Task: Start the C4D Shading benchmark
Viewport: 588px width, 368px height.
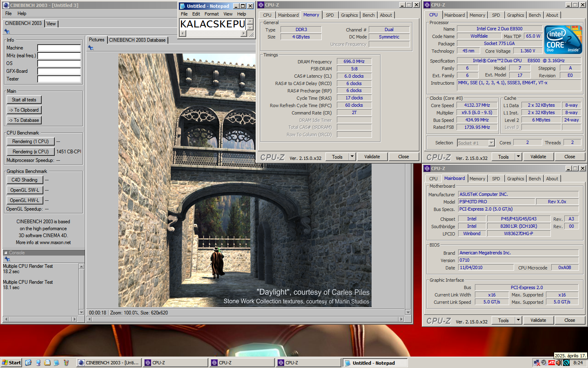Action: point(24,180)
